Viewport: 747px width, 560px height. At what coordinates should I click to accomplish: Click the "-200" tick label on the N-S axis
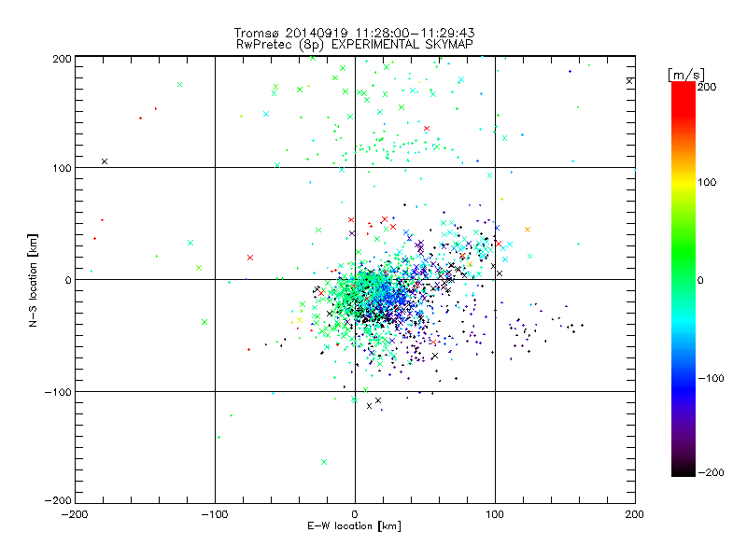[58, 500]
